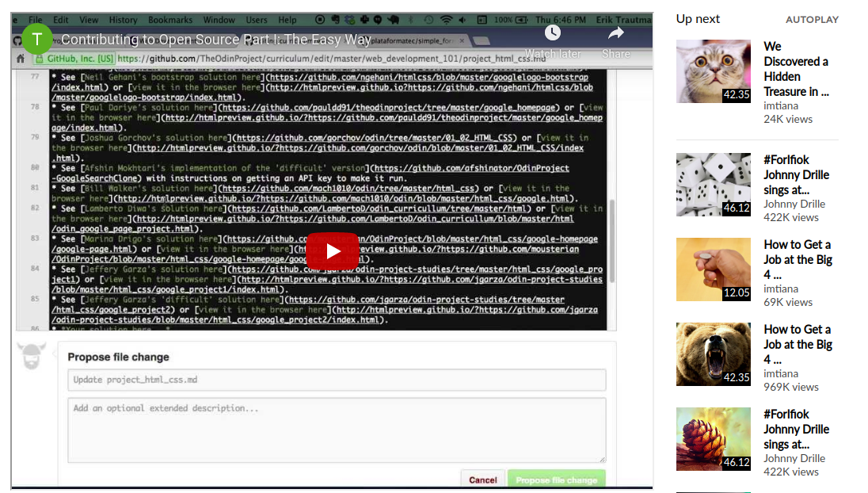Click channel name "imtiana" above 24K views
868x493 pixels.
pos(781,105)
